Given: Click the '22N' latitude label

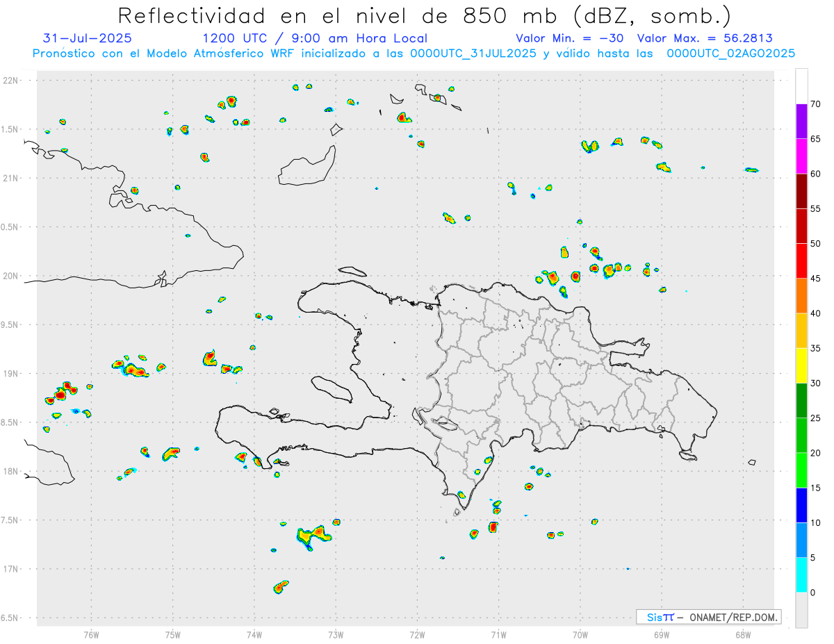Looking at the screenshot, I should click(x=11, y=81).
